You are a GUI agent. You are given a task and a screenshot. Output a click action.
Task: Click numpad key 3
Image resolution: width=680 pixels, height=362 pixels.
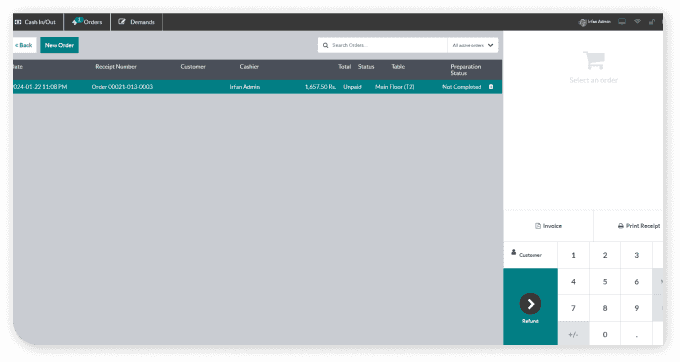point(637,255)
